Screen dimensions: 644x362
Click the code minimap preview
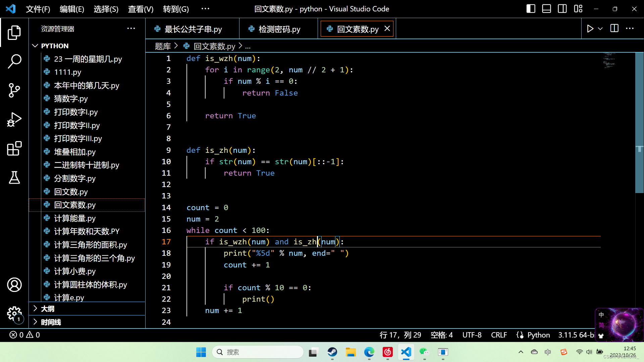609,61
